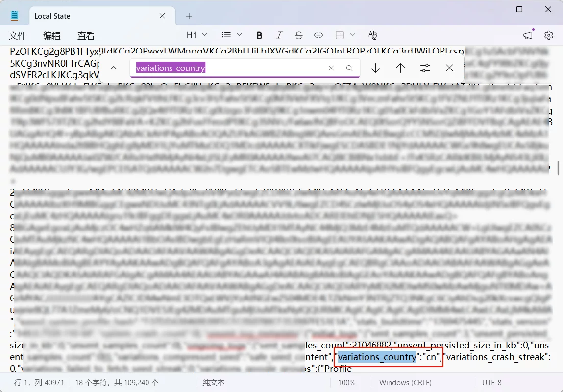The height and width of the screenshot is (392, 563).
Task: Insert a hyperlink
Action: 318,35
